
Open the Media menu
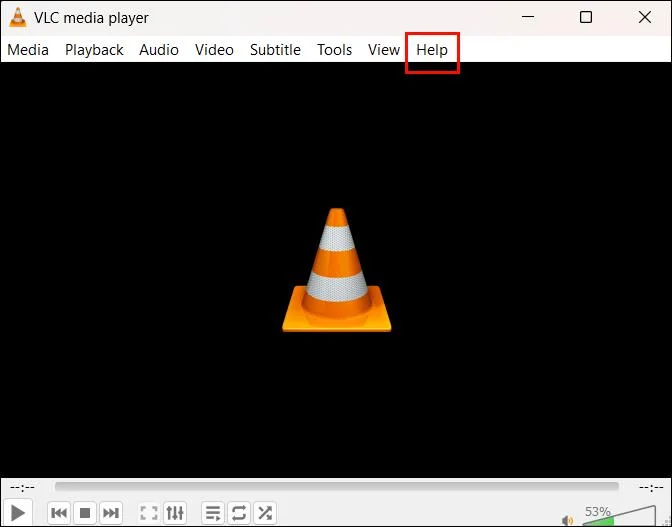click(x=28, y=50)
